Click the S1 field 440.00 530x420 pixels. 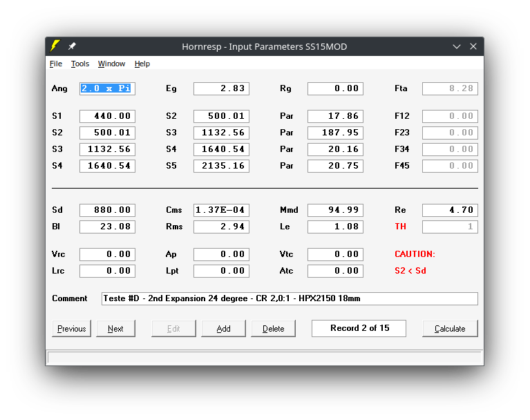108,116
